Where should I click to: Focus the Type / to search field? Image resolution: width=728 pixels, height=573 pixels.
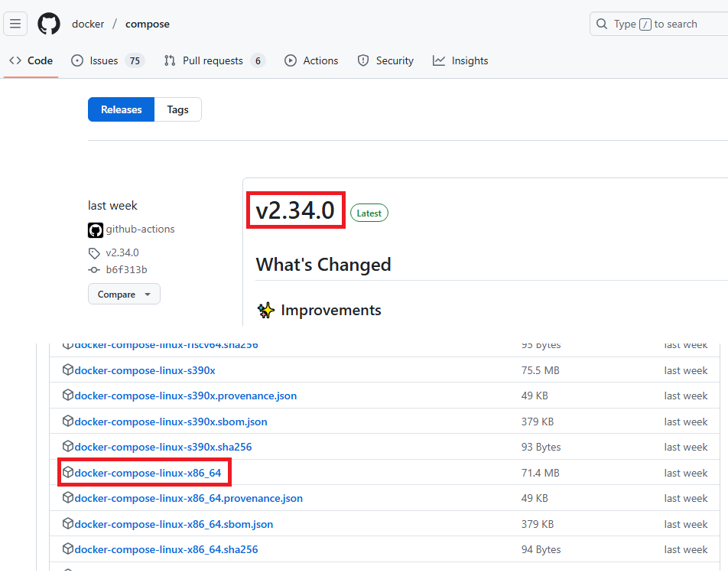[x=658, y=24]
